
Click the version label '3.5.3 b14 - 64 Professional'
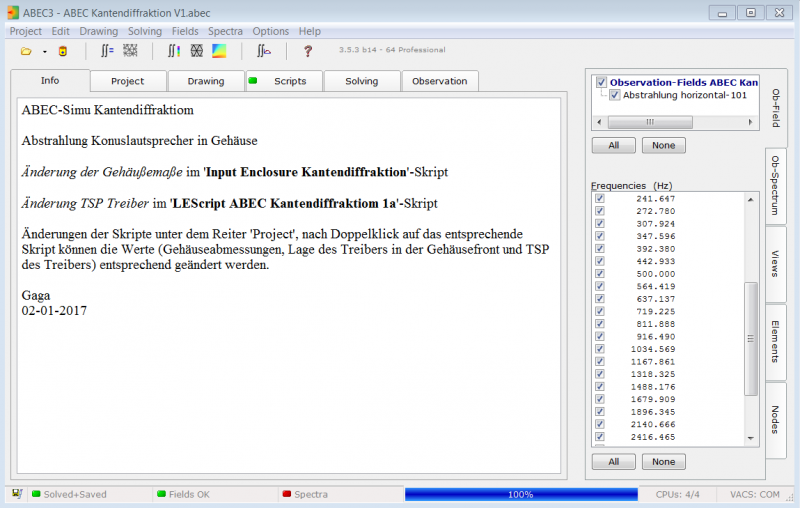click(x=392, y=49)
